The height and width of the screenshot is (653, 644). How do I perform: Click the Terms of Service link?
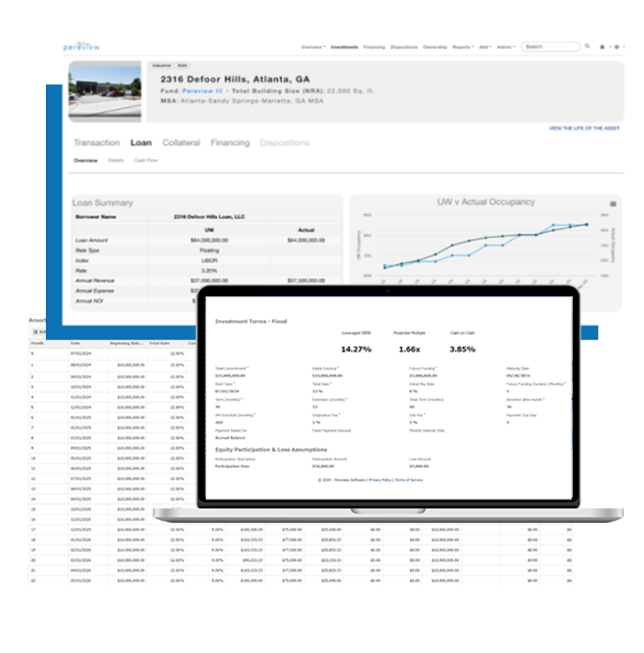click(x=409, y=480)
